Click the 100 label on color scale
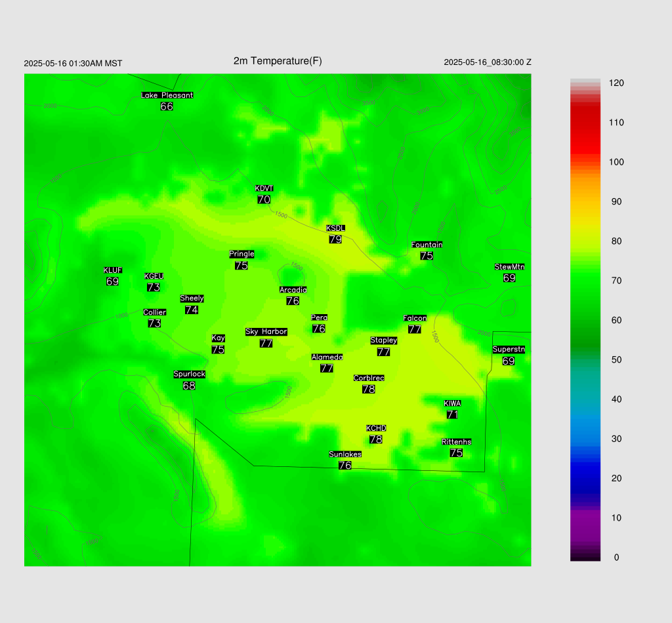The width and height of the screenshot is (672, 623). [x=616, y=162]
